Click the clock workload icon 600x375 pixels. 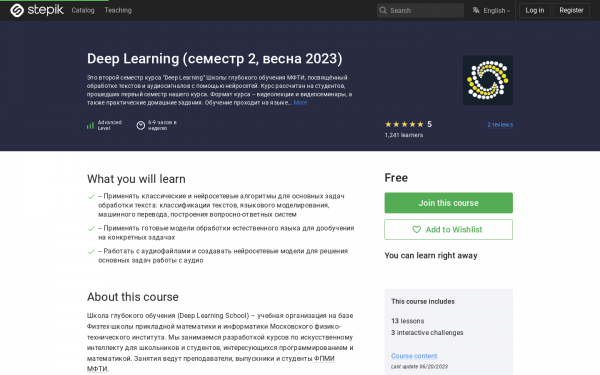(x=140, y=125)
